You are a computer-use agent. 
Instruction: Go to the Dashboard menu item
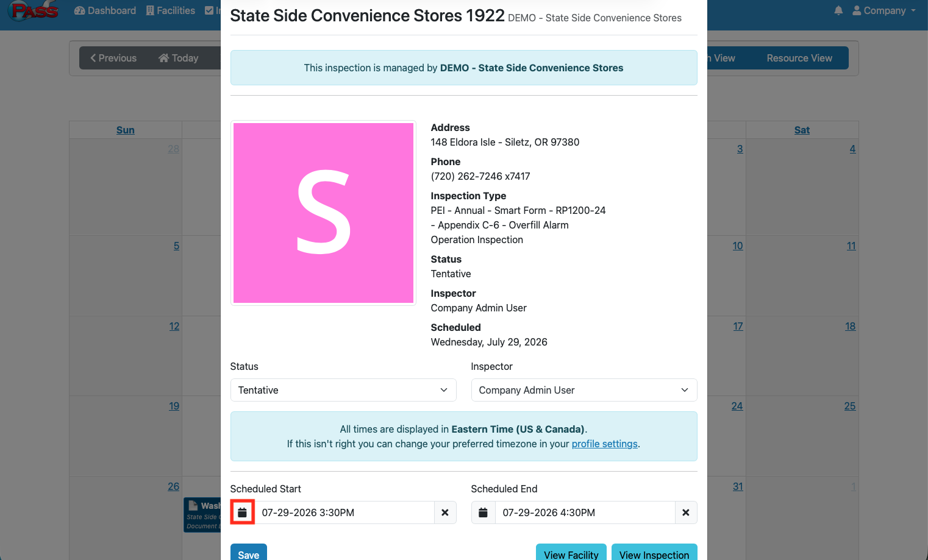[105, 10]
